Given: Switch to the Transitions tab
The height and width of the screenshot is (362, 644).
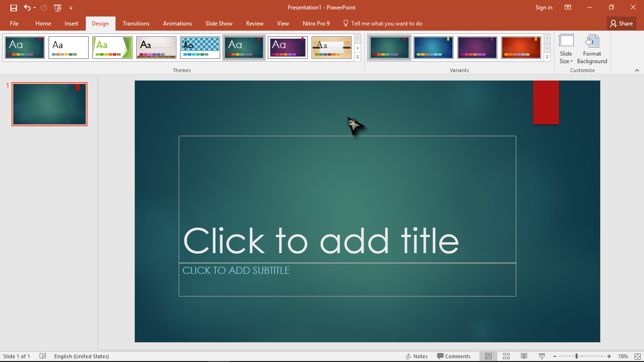Looking at the screenshot, I should (x=136, y=23).
